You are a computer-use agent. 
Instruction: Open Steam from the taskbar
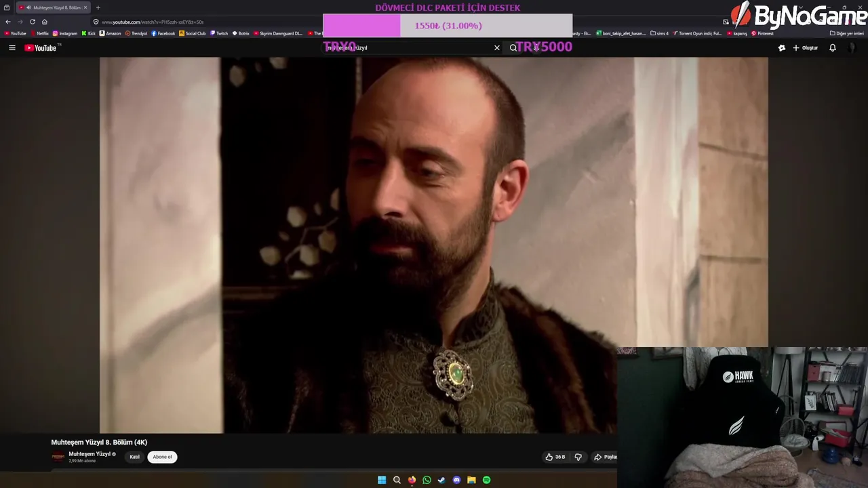(x=441, y=480)
